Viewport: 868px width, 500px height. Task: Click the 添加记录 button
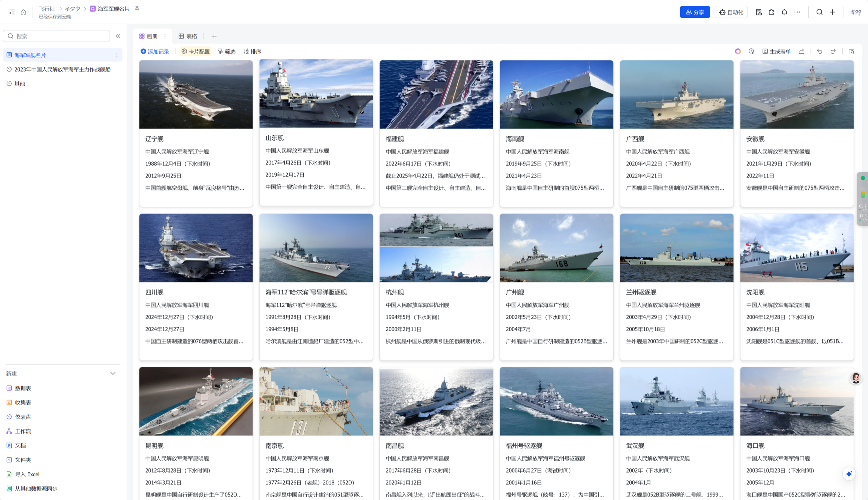click(x=155, y=51)
